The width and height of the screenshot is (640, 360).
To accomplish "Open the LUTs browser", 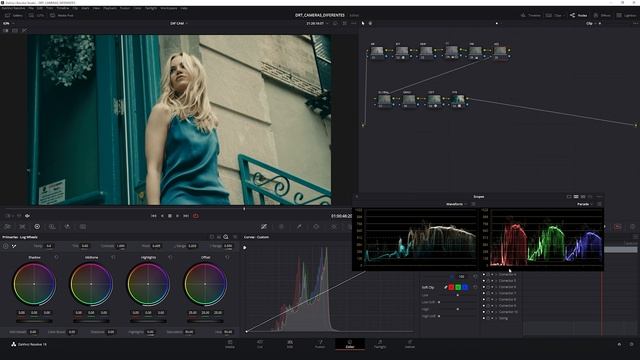I will (36, 16).
